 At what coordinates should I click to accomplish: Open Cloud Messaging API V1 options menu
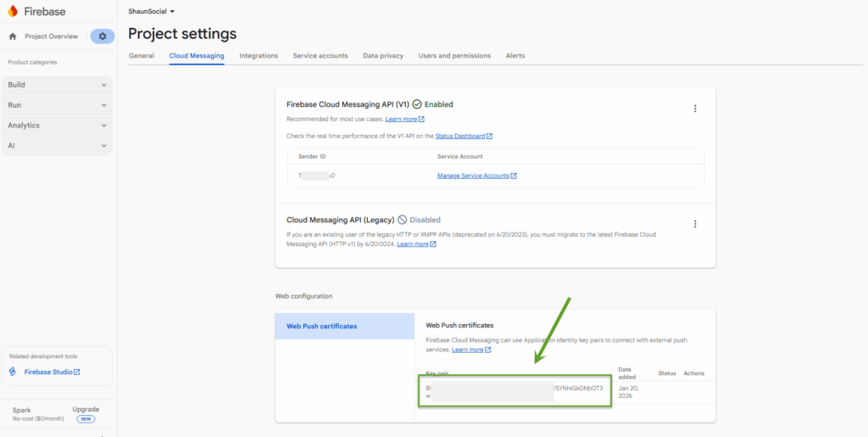tap(695, 109)
